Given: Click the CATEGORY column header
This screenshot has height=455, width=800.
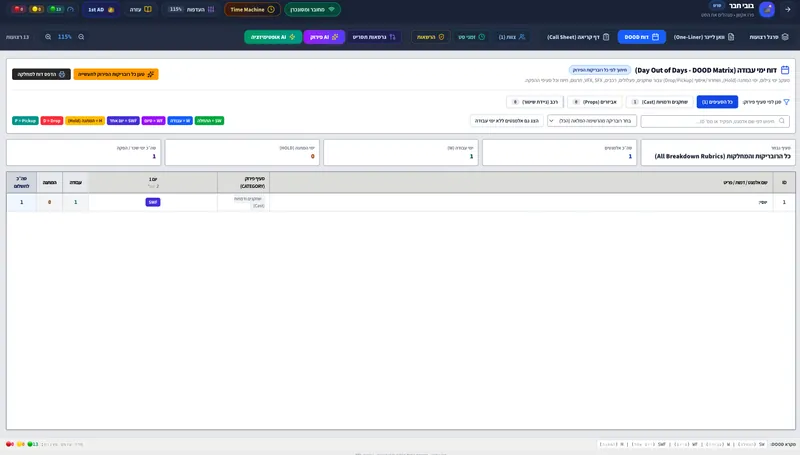Looking at the screenshot, I should pyautogui.click(x=243, y=182).
